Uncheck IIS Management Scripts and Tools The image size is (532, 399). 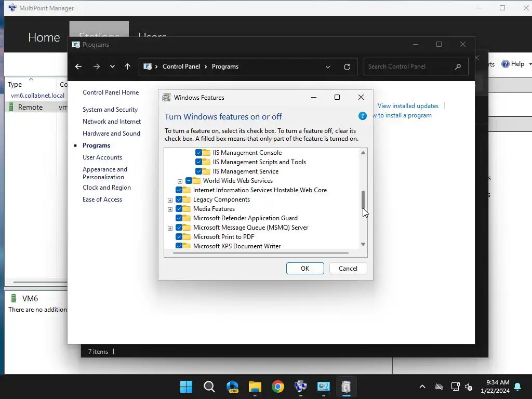pos(199,162)
